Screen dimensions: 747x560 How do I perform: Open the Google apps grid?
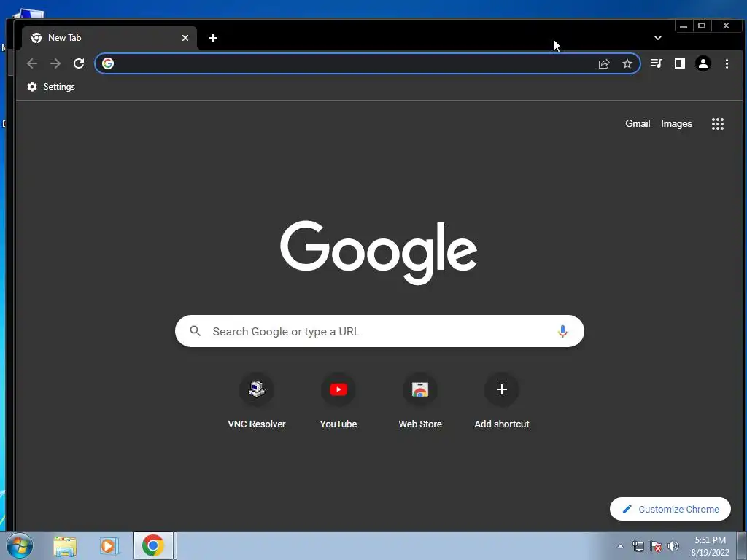[718, 124]
